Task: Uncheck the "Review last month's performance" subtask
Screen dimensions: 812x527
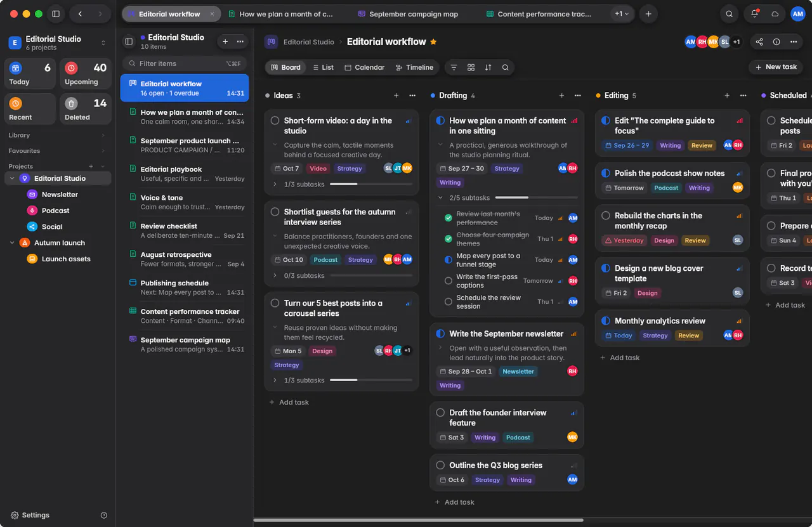Action: (x=449, y=218)
